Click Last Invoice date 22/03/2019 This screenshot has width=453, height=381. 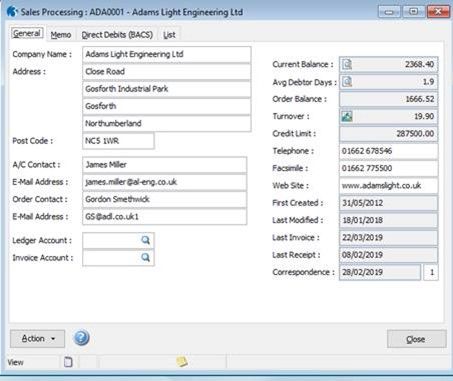point(389,238)
